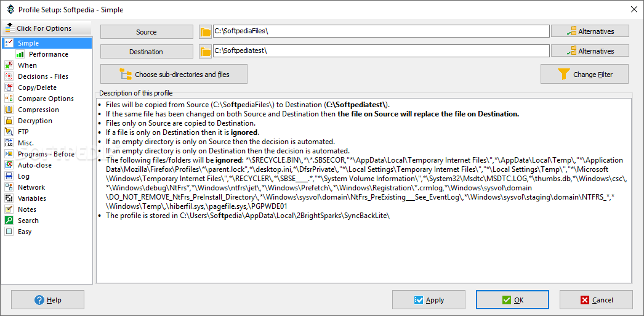Screen dimensions: 644x316
Task: Click the Variables dotted icon
Action: tap(9, 198)
